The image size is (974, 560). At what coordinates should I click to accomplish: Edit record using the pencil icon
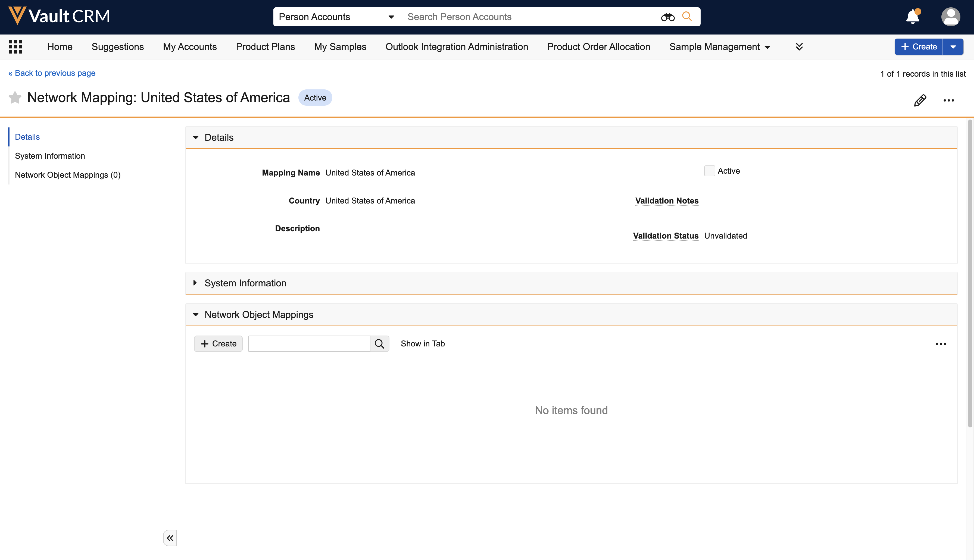coord(920,100)
